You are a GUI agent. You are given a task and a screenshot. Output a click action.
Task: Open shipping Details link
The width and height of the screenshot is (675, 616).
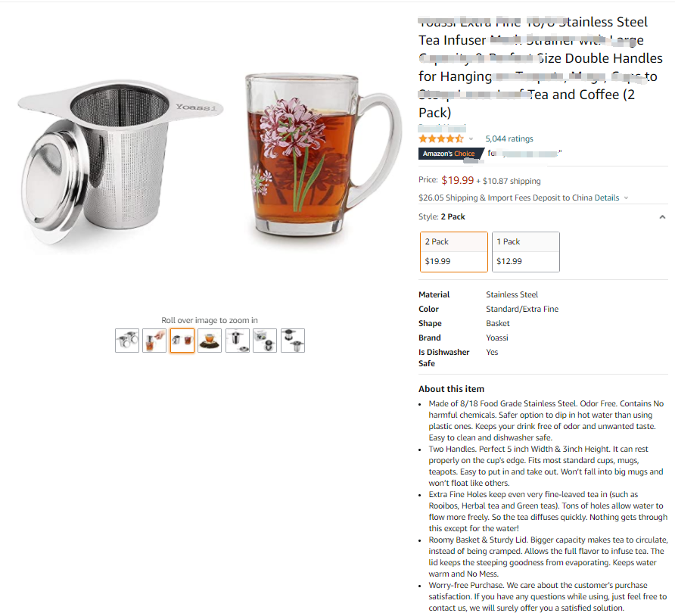607,198
